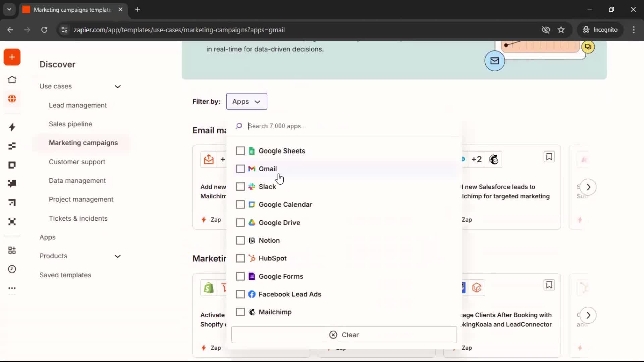This screenshot has height=362, width=644.
Task: Open the Home icon in sidebar
Action: point(12,80)
